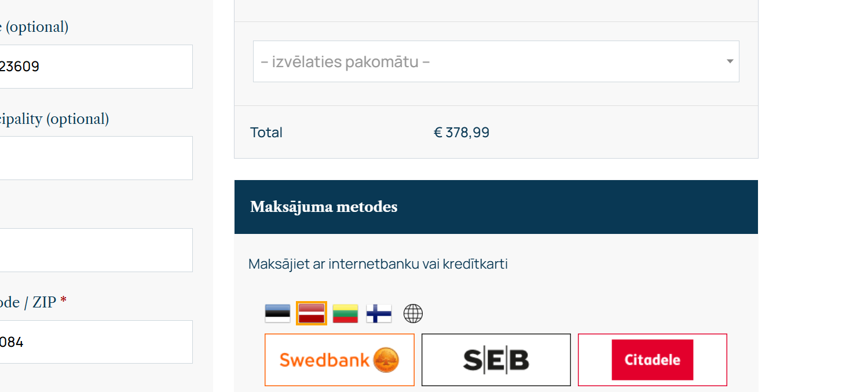Image resolution: width=868 pixels, height=392 pixels.
Task: Click 'Maksājiet ar internetbanku vai kredītkarti' text
Action: [x=378, y=264]
